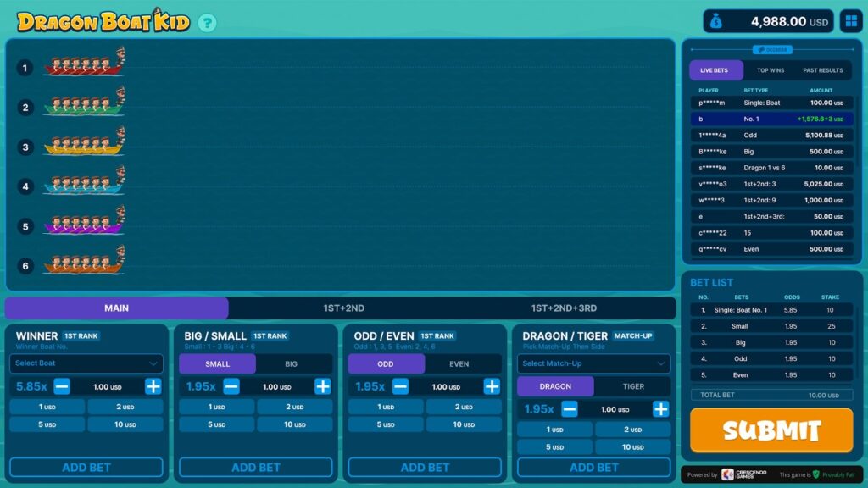
Task: Open the PAST RESULTS tab
Action: click(x=823, y=70)
